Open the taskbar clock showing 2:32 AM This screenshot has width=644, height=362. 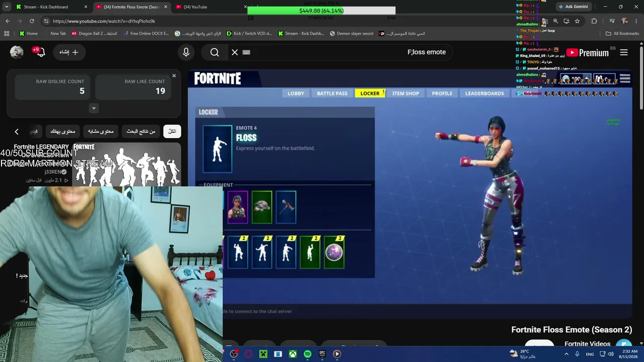pyautogui.click(x=630, y=354)
